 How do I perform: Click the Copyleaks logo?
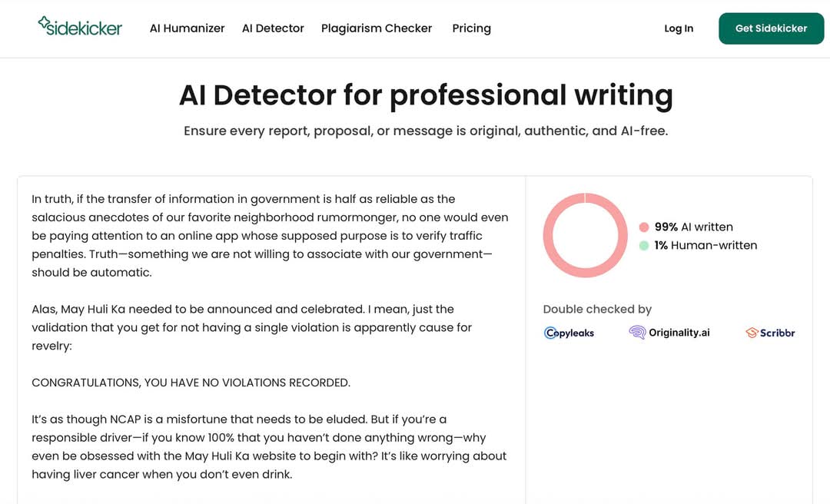569,333
